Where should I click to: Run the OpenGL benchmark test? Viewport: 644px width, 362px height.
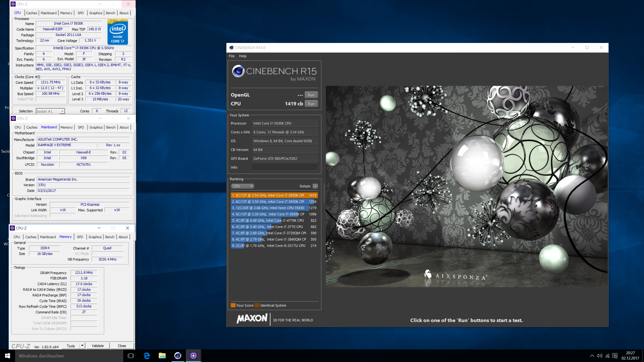311,95
